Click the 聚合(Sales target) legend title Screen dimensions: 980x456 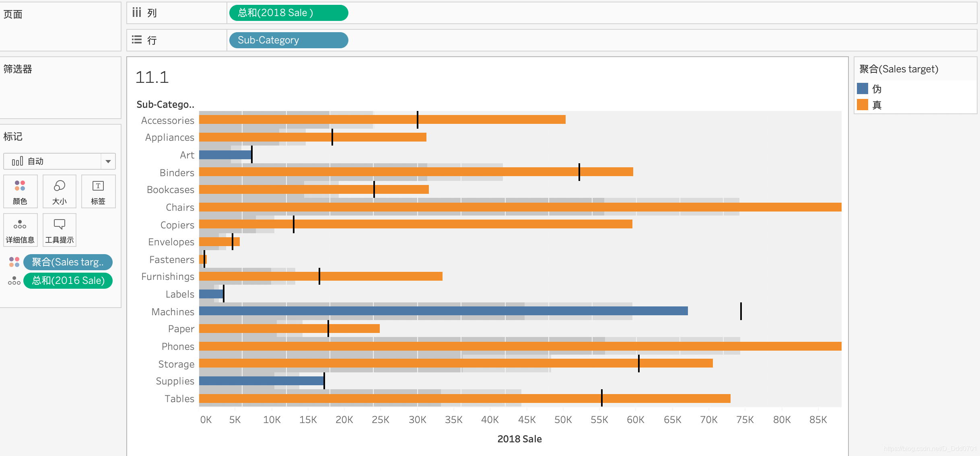[x=899, y=69]
